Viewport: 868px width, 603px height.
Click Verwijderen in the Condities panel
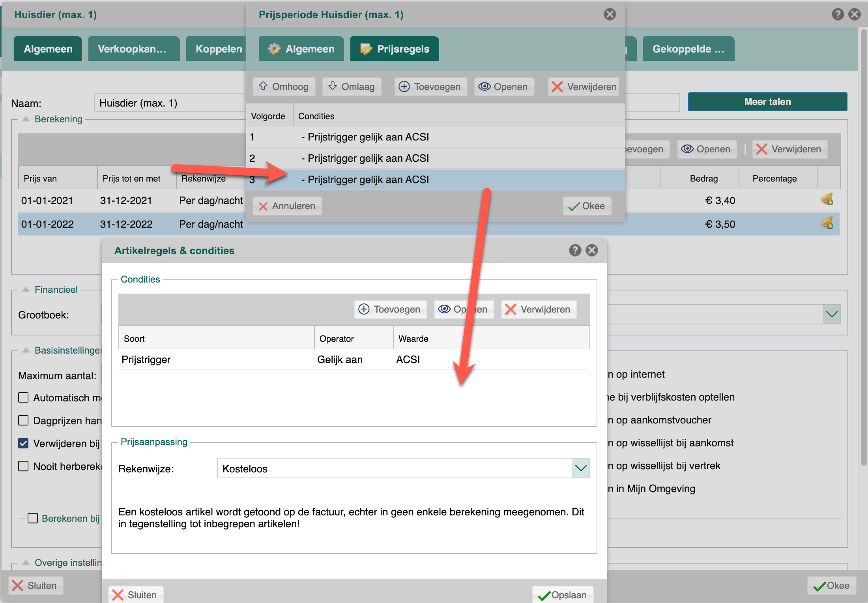click(539, 309)
